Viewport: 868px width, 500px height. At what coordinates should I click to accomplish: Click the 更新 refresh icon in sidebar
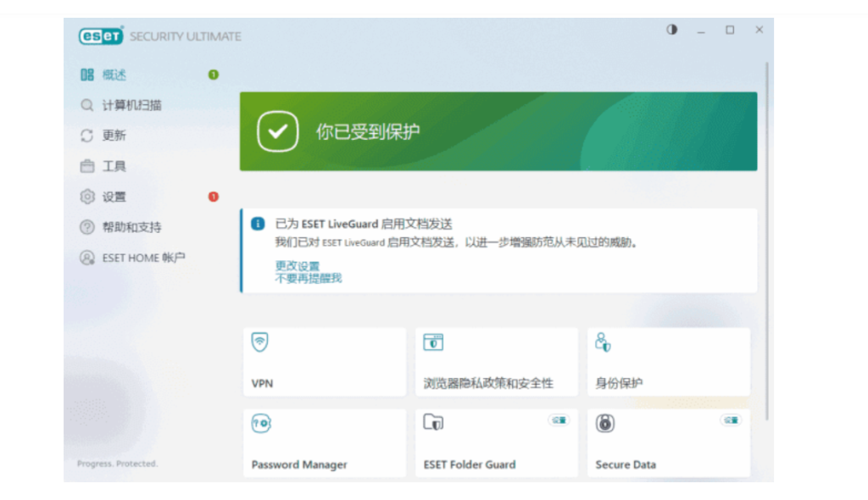pos(86,136)
